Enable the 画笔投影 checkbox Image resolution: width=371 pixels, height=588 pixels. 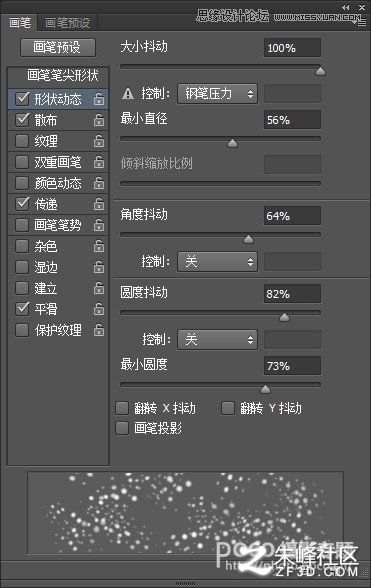(122, 428)
